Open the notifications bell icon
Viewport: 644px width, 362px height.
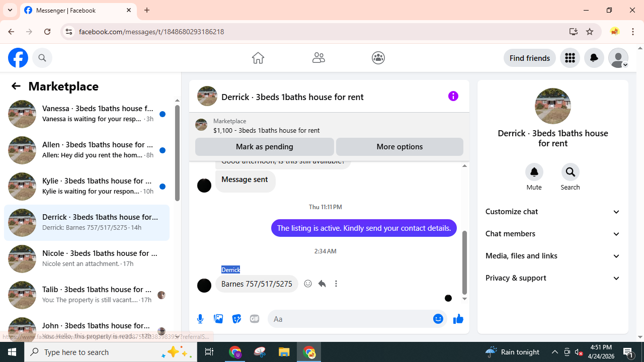[x=594, y=58]
